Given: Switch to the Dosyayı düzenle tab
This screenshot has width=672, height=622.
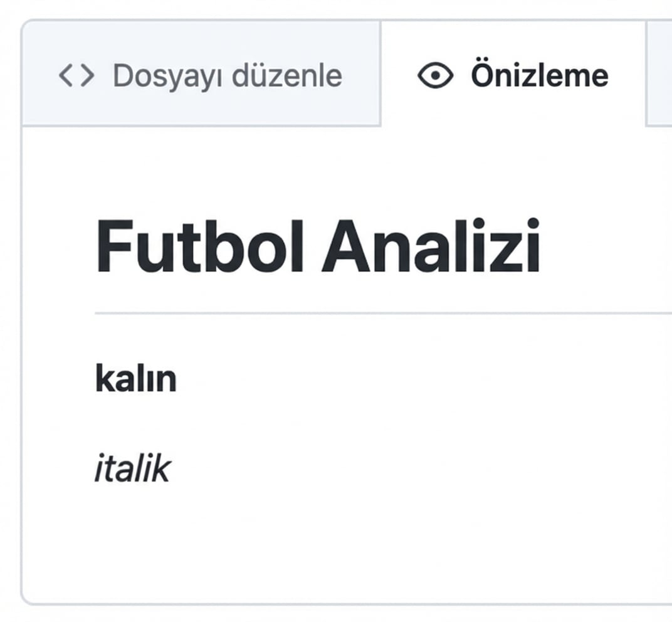Looking at the screenshot, I should coord(201,75).
